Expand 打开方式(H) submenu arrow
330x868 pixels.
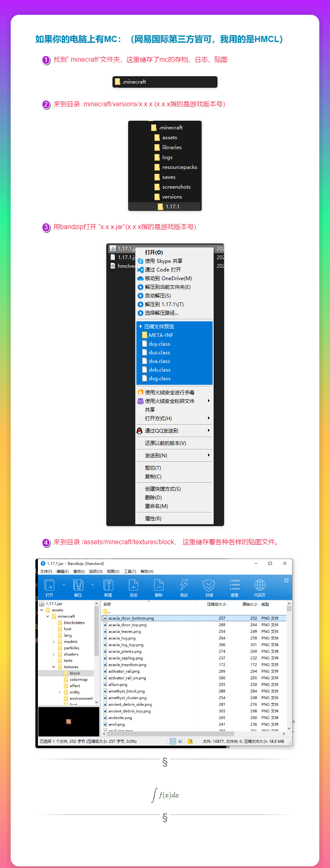click(209, 418)
